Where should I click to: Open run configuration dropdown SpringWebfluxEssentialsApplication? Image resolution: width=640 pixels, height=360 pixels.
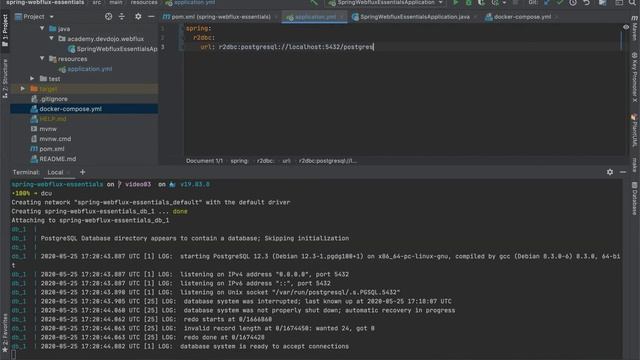coord(386,3)
